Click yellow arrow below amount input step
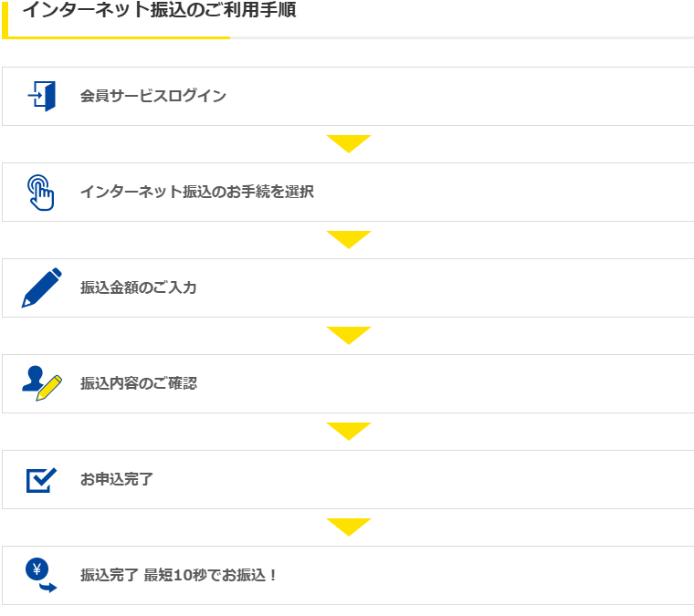Image resolution: width=694 pixels, height=616 pixels. (x=349, y=336)
